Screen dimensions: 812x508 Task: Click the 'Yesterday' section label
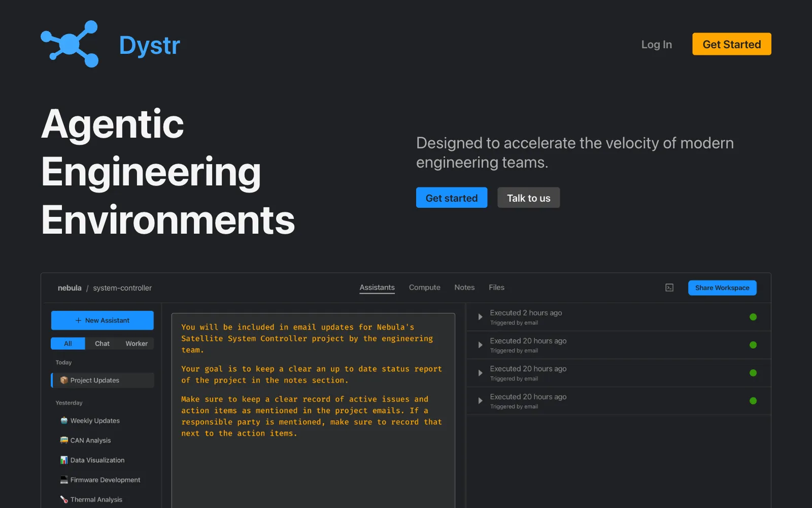coord(69,403)
